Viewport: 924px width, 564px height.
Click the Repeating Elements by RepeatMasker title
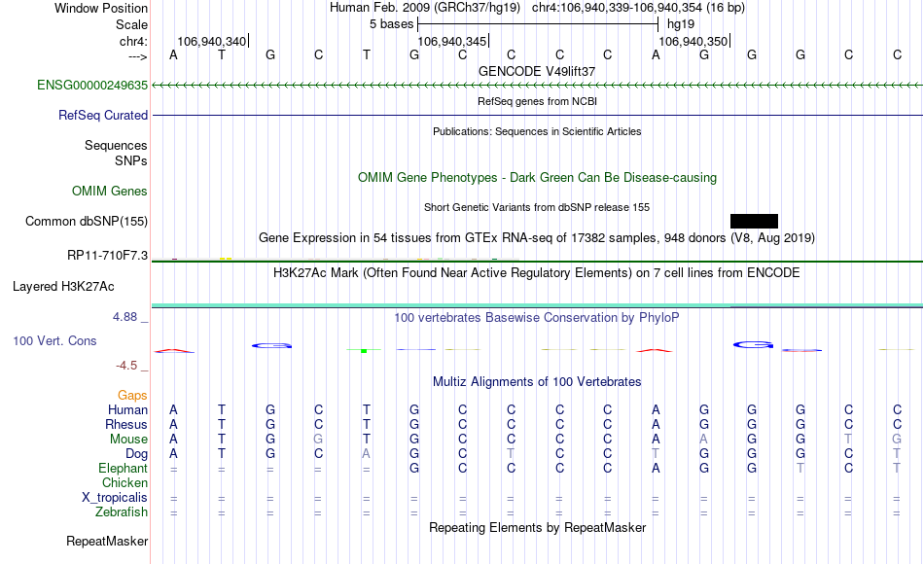(x=537, y=527)
